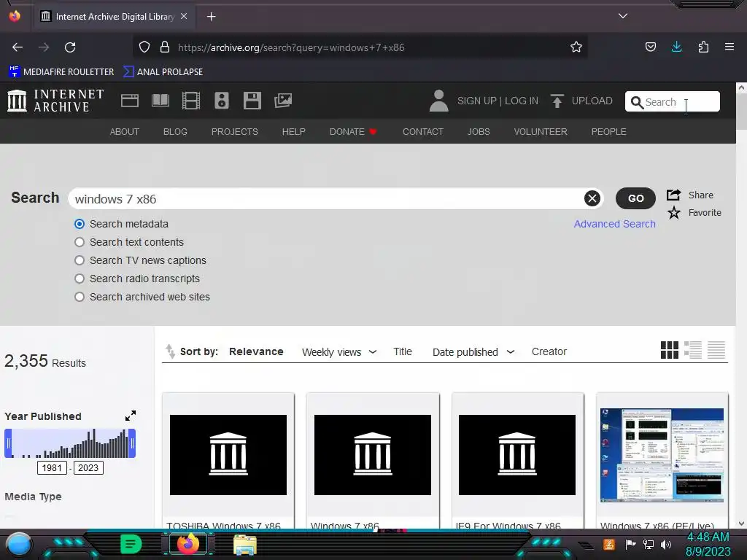Switch to detailed list view
This screenshot has width=747, height=560.
pyautogui.click(x=693, y=350)
